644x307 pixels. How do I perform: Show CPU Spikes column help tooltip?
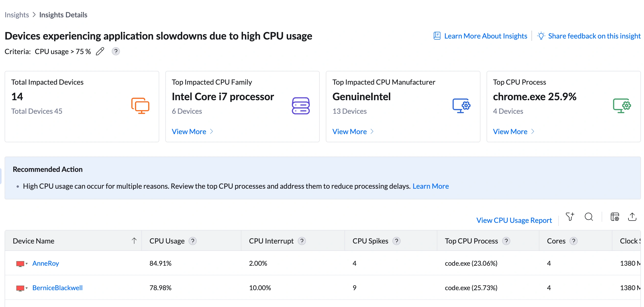tap(397, 241)
